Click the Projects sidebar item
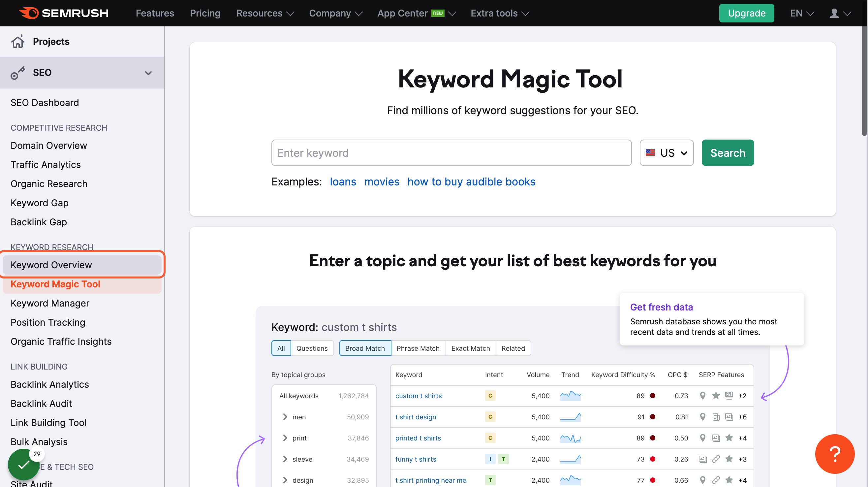The image size is (868, 487). (x=82, y=42)
